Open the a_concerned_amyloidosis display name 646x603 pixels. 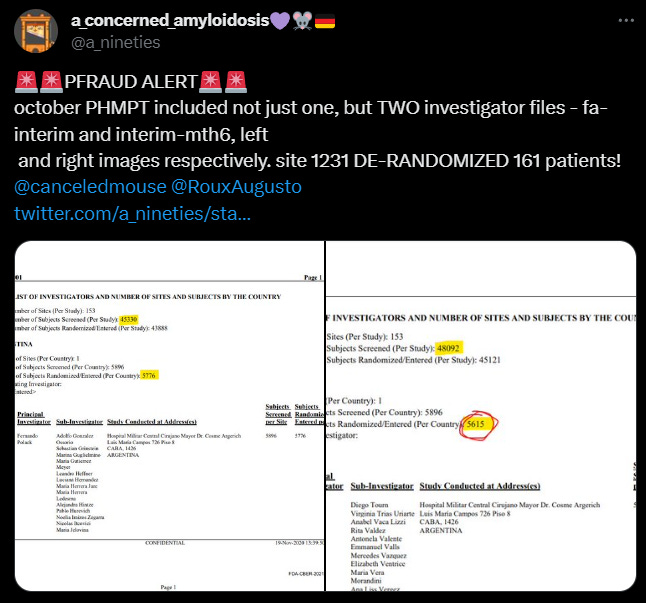coord(170,20)
